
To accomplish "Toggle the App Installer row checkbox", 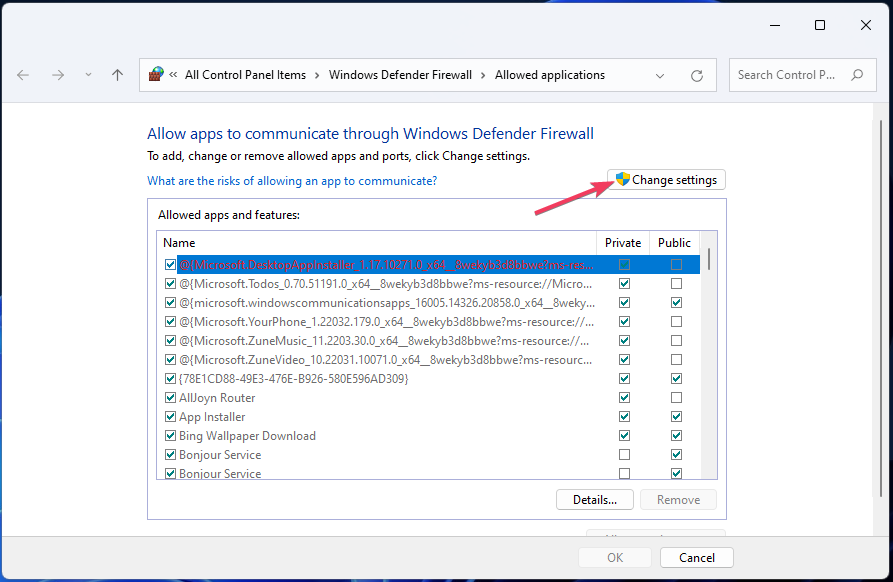I will (x=170, y=417).
